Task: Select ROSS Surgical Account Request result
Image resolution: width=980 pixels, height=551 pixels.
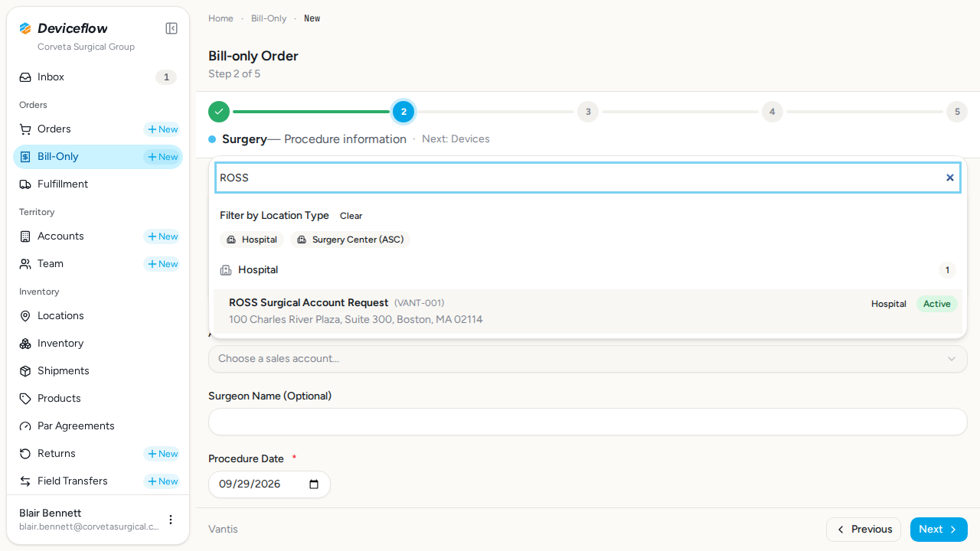Action: pyautogui.click(x=588, y=311)
